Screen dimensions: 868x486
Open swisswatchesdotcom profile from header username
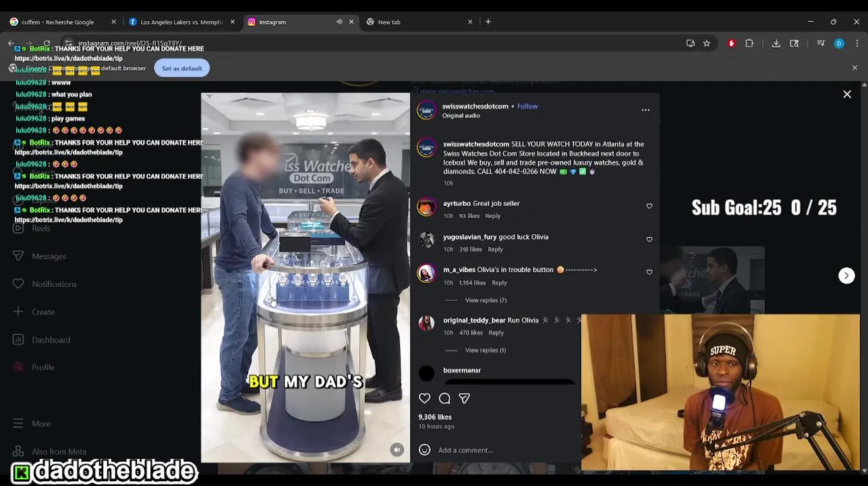pos(475,106)
